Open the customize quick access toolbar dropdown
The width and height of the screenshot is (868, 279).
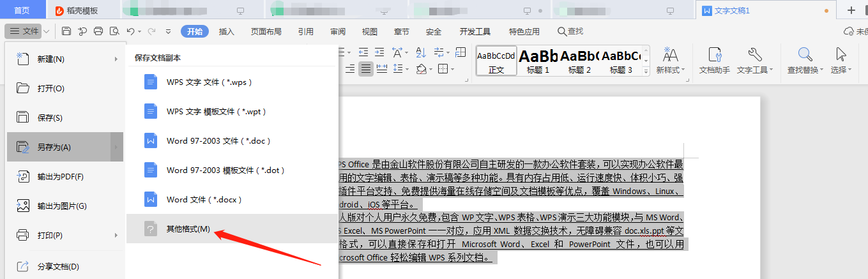[169, 31]
